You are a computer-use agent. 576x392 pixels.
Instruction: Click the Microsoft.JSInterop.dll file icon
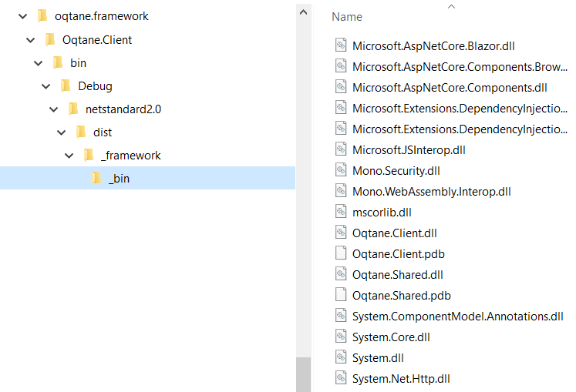(x=341, y=149)
